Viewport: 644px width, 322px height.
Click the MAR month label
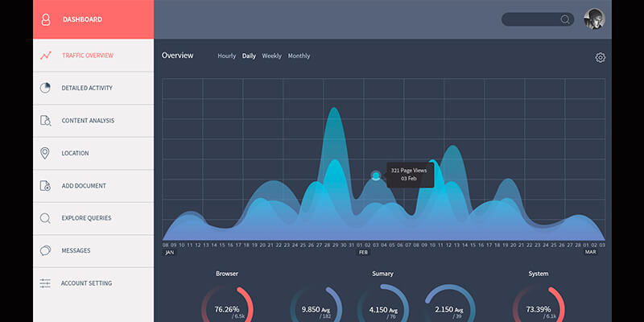591,252
